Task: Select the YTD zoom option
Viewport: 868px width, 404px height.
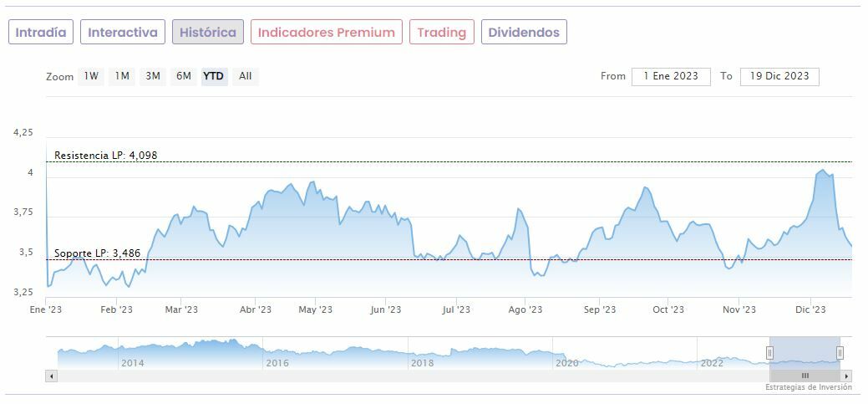Action: click(x=214, y=76)
